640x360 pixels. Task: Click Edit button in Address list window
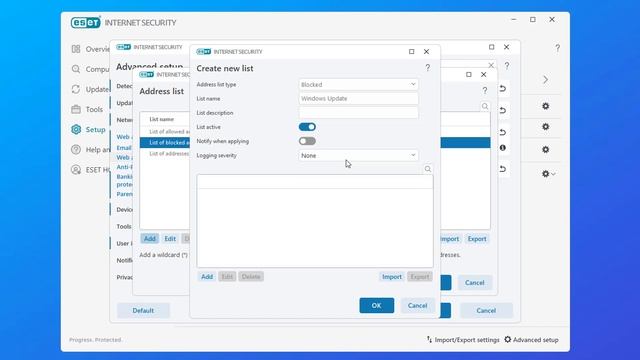click(170, 238)
